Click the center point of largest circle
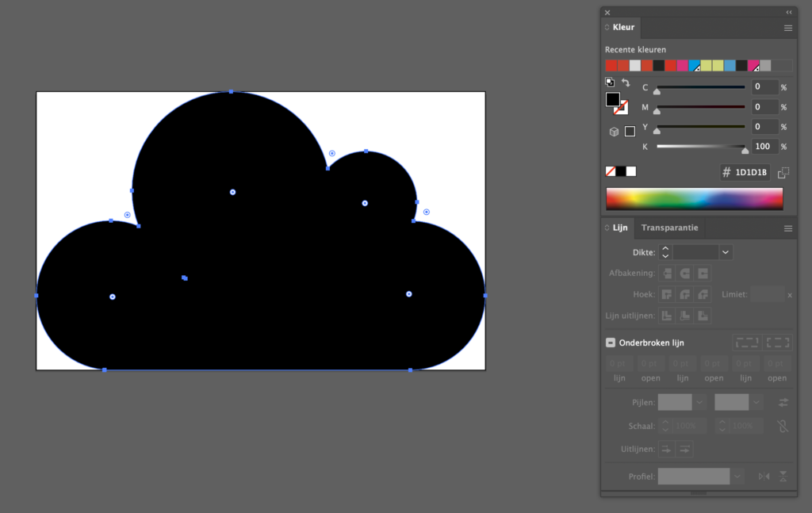812x513 pixels. (232, 192)
